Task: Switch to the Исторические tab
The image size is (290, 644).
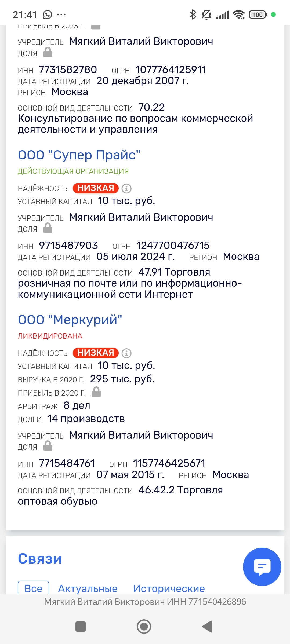Action: click(x=169, y=588)
